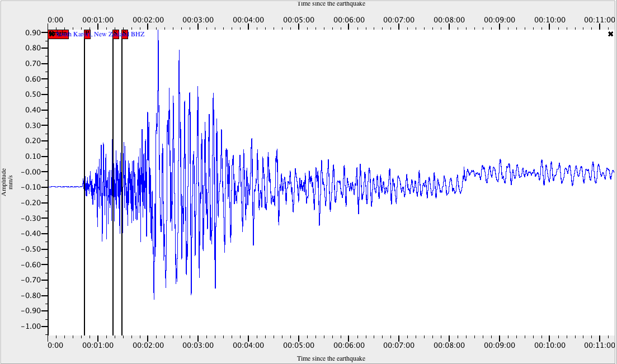Click the 00:08:00 label on top time axis

pyautogui.click(x=449, y=20)
